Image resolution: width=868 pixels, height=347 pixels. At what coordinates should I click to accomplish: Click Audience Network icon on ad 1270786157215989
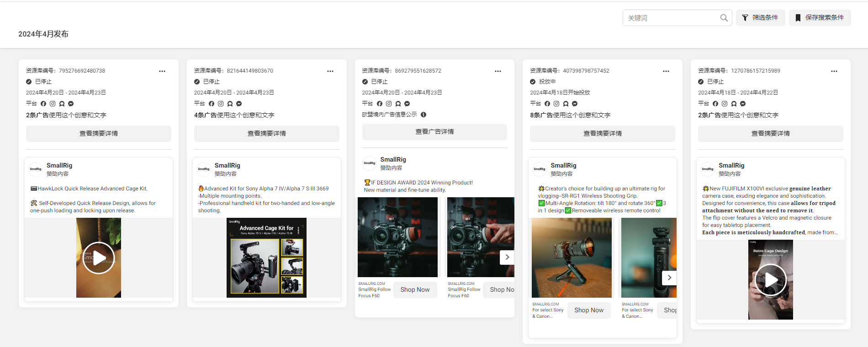tap(734, 104)
